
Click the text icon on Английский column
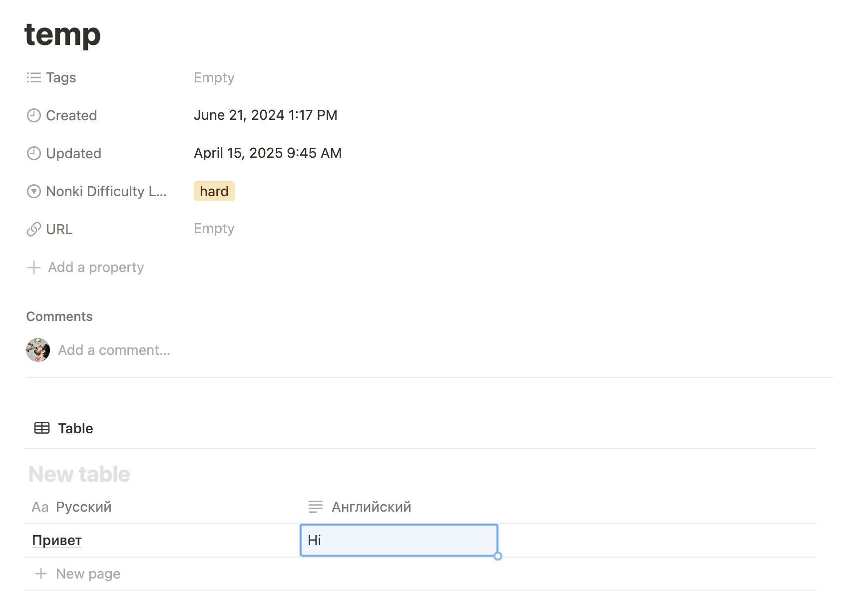[316, 507]
